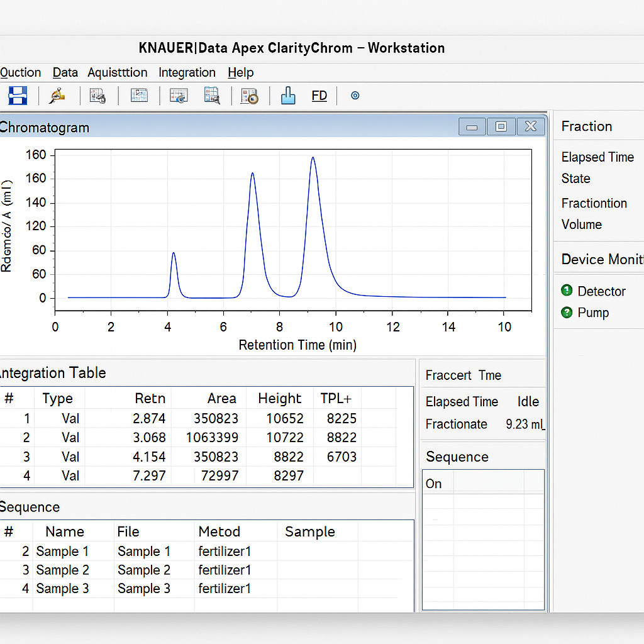The width and height of the screenshot is (644, 644).
Task: Open the microscope analysis tool icon
Action: [57, 96]
